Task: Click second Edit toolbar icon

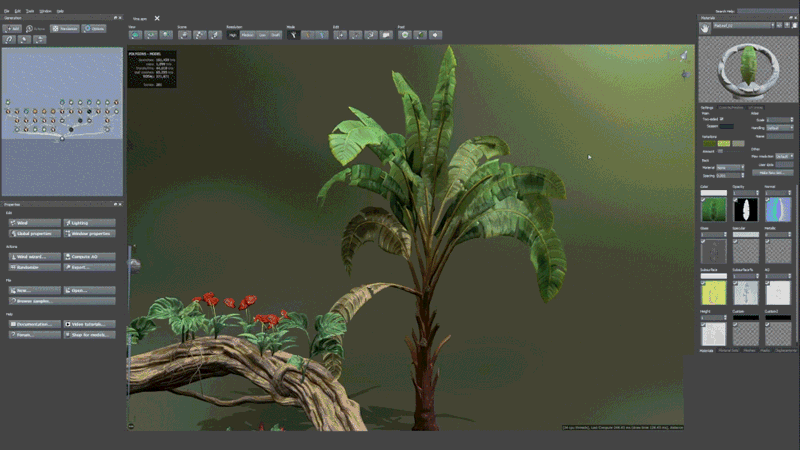Action: (x=356, y=35)
